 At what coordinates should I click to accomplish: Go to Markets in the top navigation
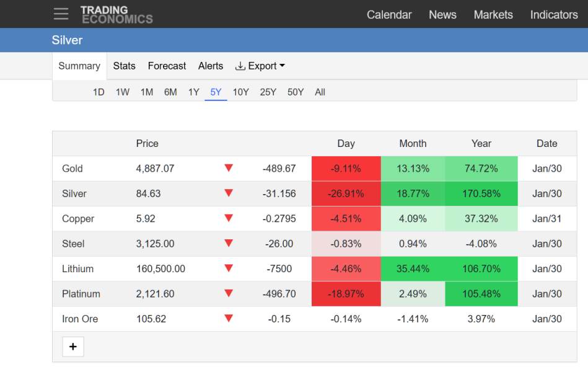[493, 15]
